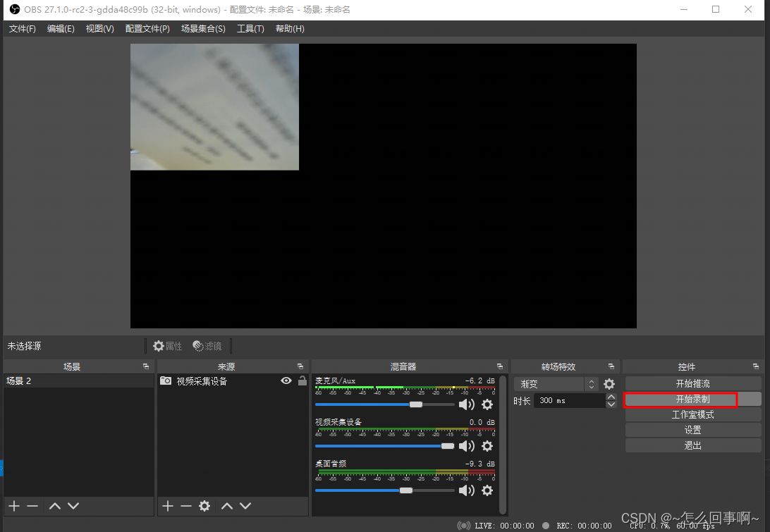
Task: Open settings gear for 麦克风/Aux audio
Action: pyautogui.click(x=487, y=404)
